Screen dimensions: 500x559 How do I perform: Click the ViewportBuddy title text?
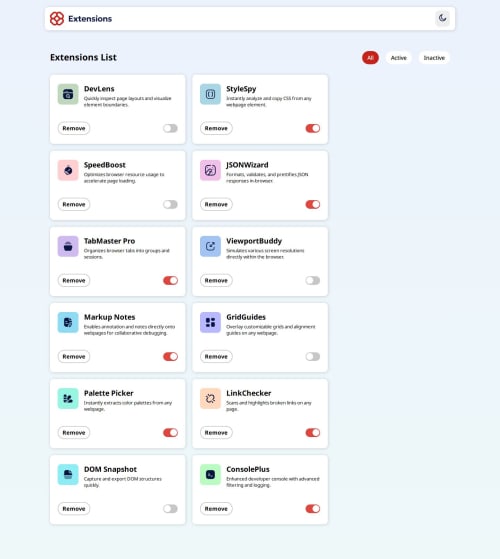tap(254, 241)
